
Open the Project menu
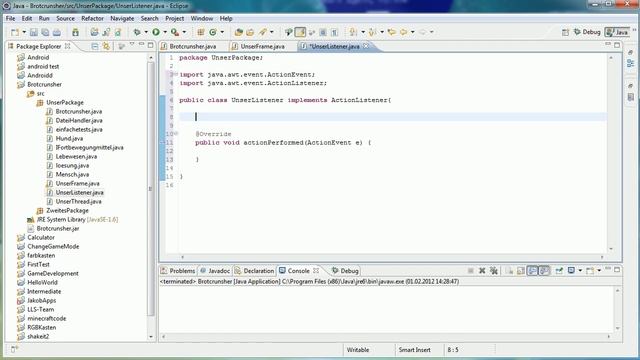(175, 18)
